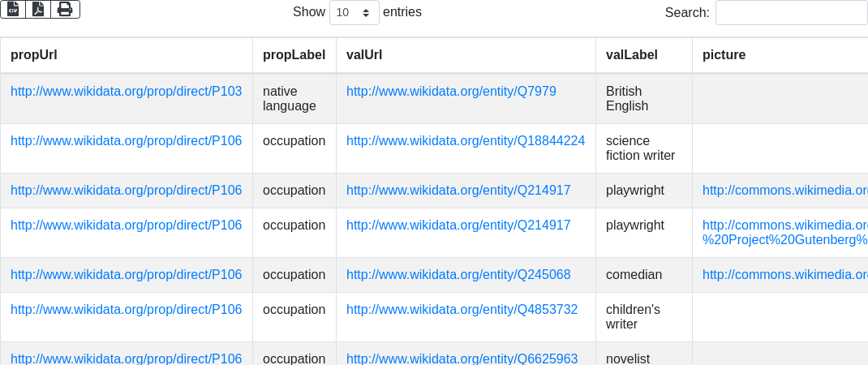Open the Q245068 entity link

458,275
